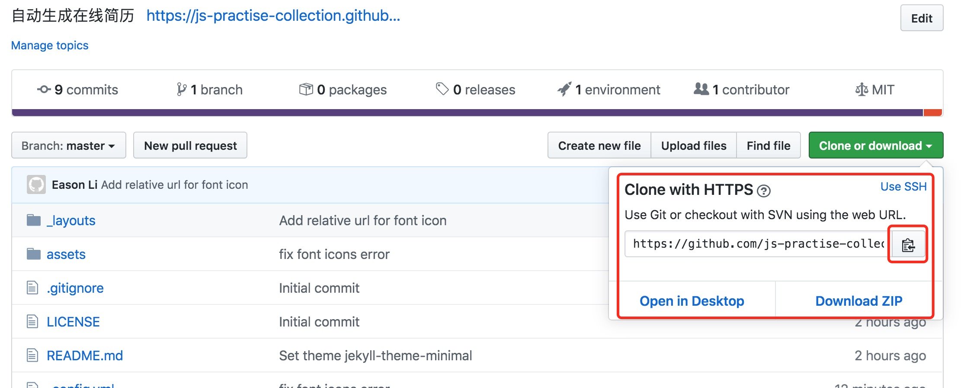Click the Edit description button
This screenshot has width=980, height=388.
[x=922, y=18]
